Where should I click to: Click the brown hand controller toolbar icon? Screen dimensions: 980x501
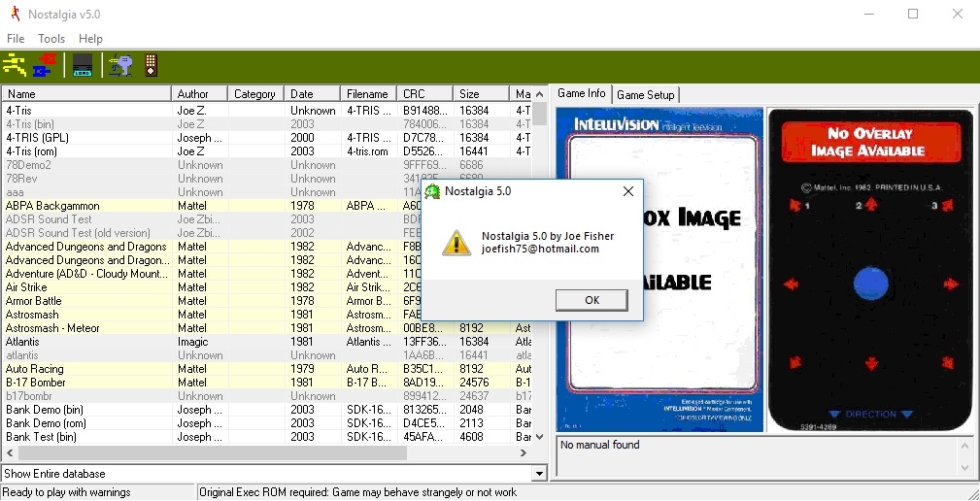(x=151, y=65)
